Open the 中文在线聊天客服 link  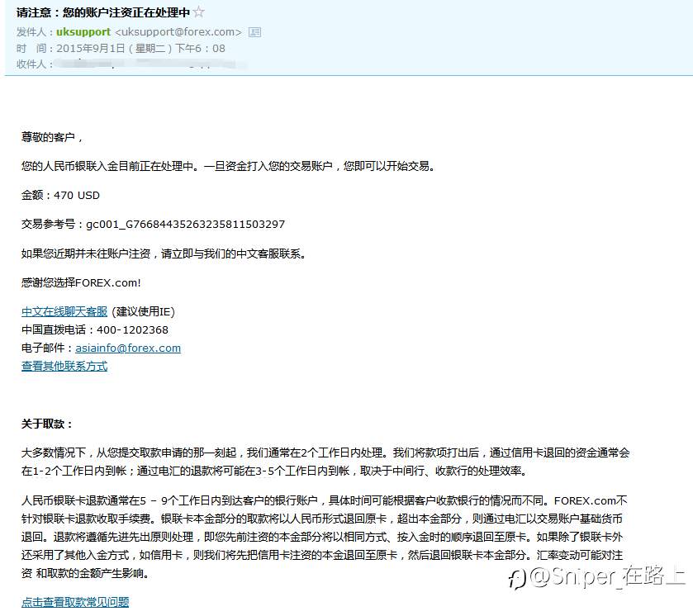click(x=64, y=311)
